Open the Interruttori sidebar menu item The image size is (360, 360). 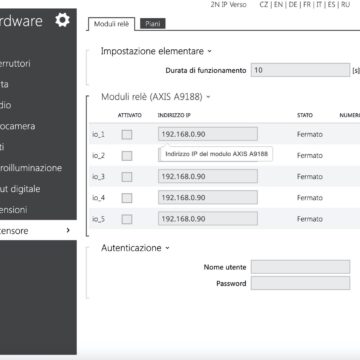click(x=15, y=63)
